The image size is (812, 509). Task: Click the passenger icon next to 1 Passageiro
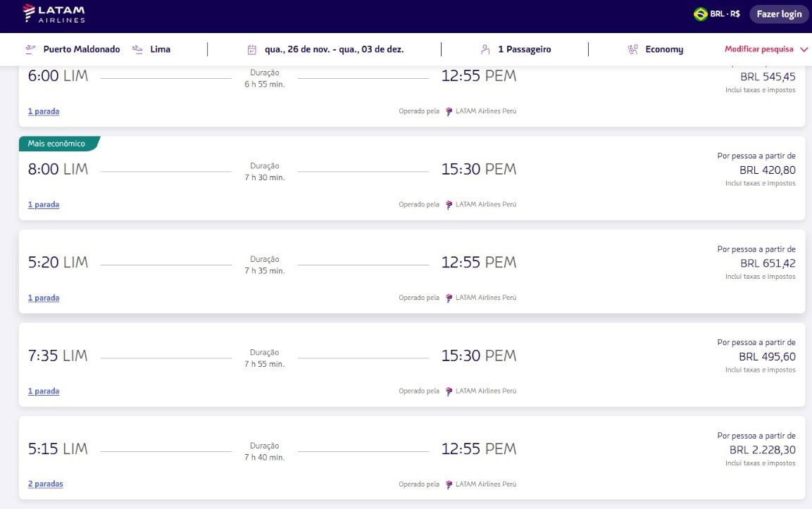coord(485,49)
